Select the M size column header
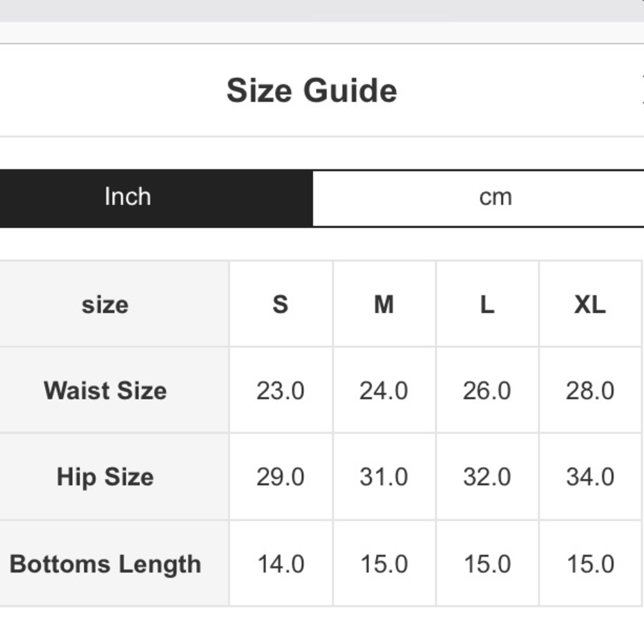The width and height of the screenshot is (644, 644). point(384,305)
